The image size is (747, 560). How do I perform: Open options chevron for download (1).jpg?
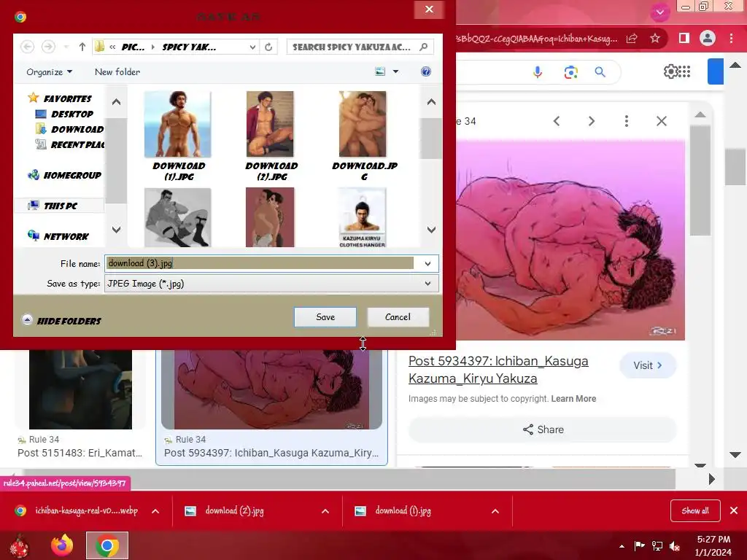pos(495,511)
